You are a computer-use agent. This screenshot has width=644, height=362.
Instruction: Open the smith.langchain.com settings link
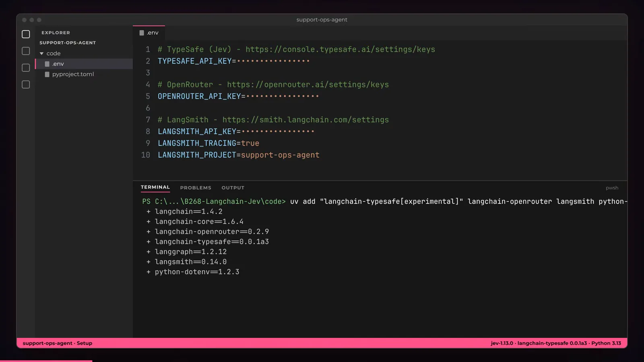pyautogui.click(x=305, y=120)
